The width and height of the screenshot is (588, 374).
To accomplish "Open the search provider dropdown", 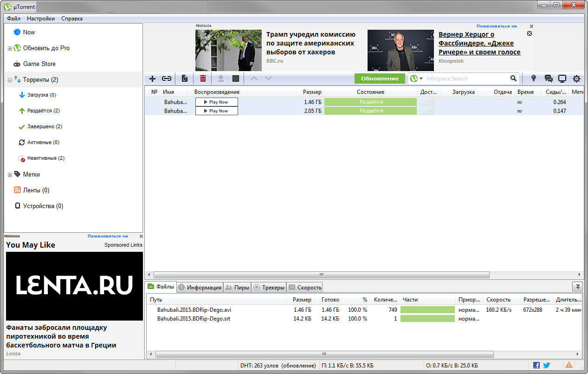I will pos(417,79).
